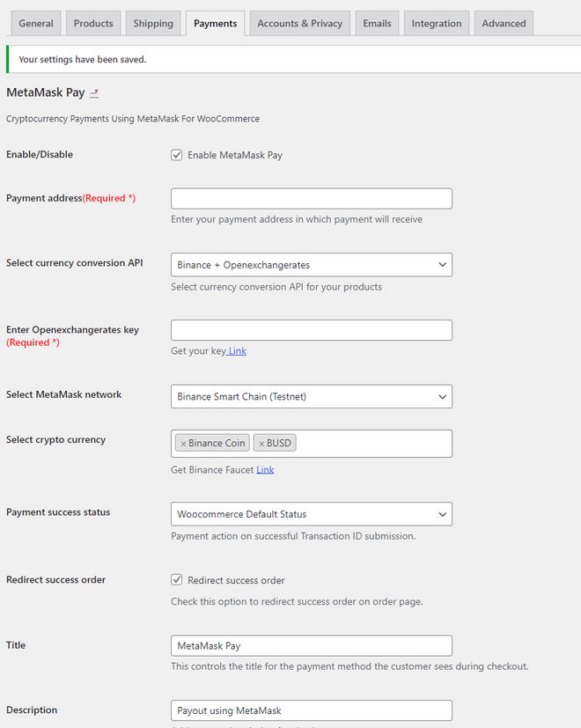Click the Description field with Payout using MetaMask
Image resolution: width=581 pixels, height=728 pixels.
click(x=311, y=710)
